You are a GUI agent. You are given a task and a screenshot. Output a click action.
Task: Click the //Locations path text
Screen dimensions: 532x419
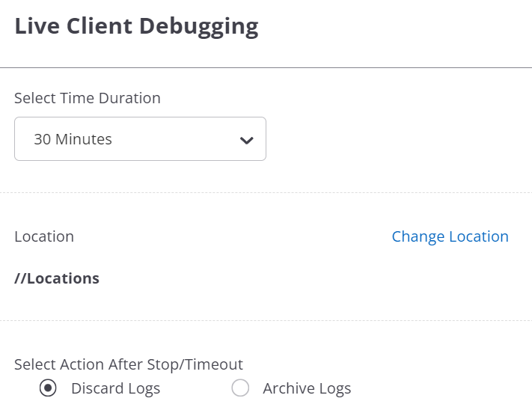(57, 278)
